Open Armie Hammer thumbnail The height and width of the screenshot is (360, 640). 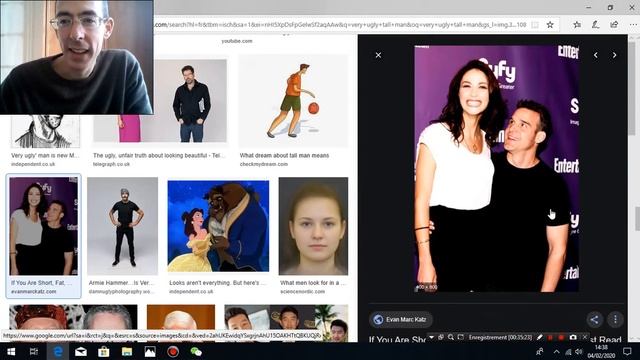[x=122, y=226]
